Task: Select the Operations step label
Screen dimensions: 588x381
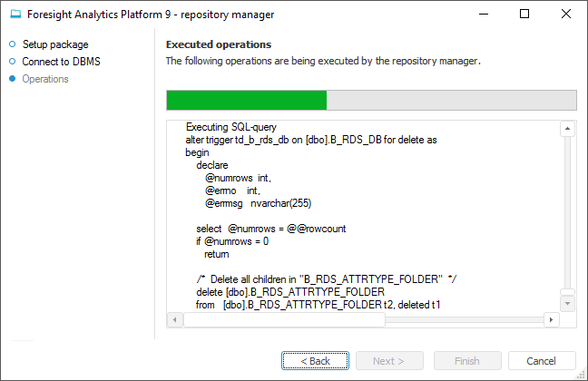Action: coord(45,79)
